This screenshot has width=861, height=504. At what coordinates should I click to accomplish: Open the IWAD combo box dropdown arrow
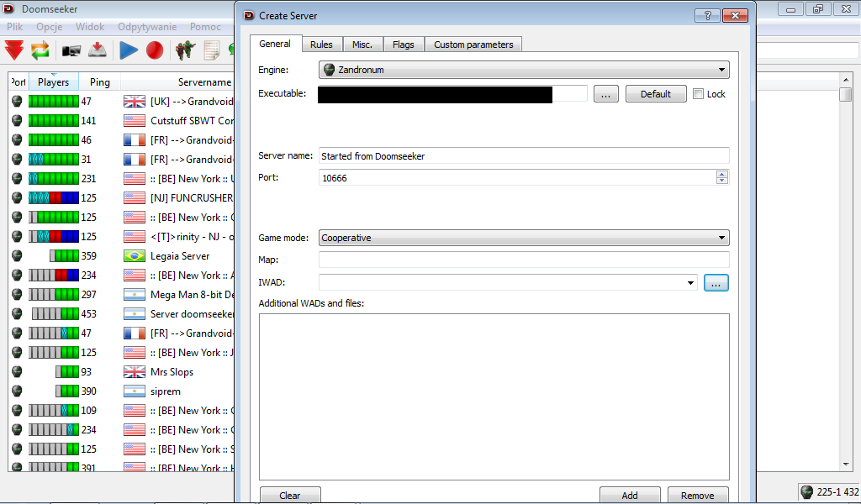coord(690,283)
